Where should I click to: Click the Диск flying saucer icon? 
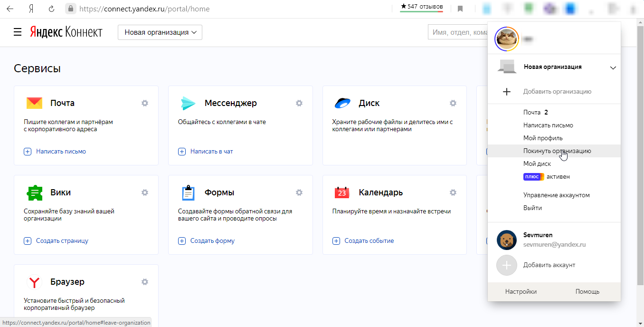tap(342, 103)
